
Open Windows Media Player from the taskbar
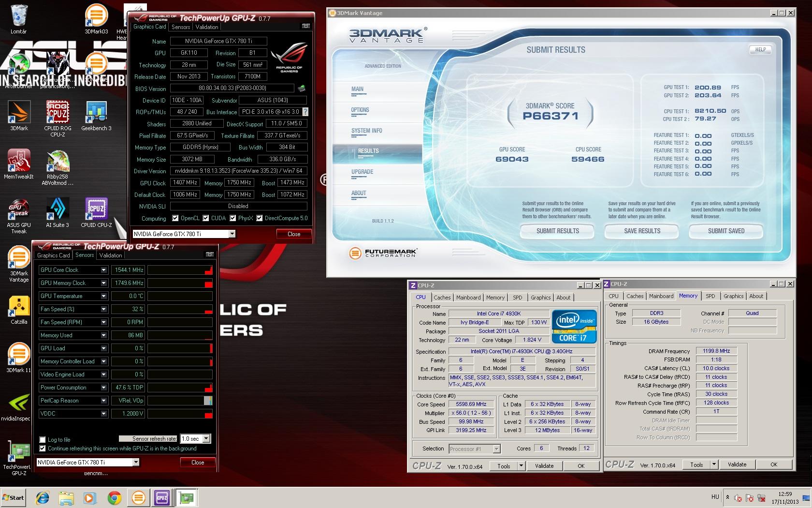pos(90,497)
